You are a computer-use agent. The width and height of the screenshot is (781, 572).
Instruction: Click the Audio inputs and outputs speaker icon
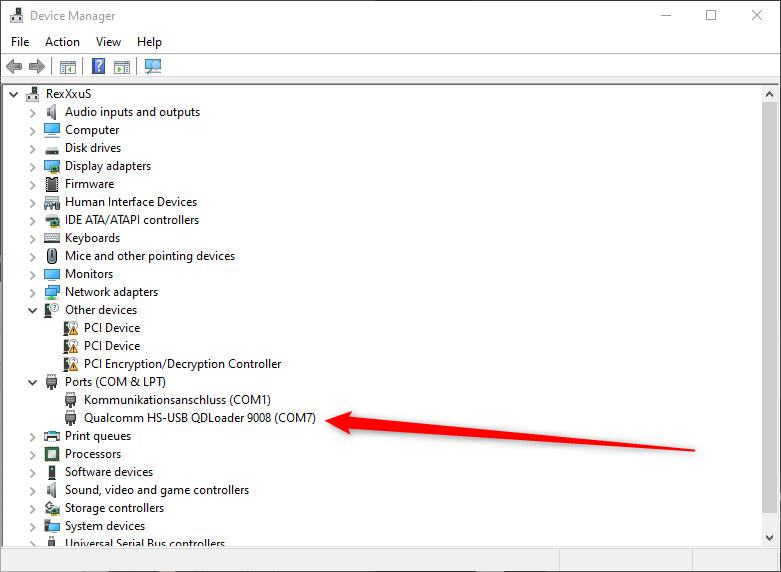point(52,112)
